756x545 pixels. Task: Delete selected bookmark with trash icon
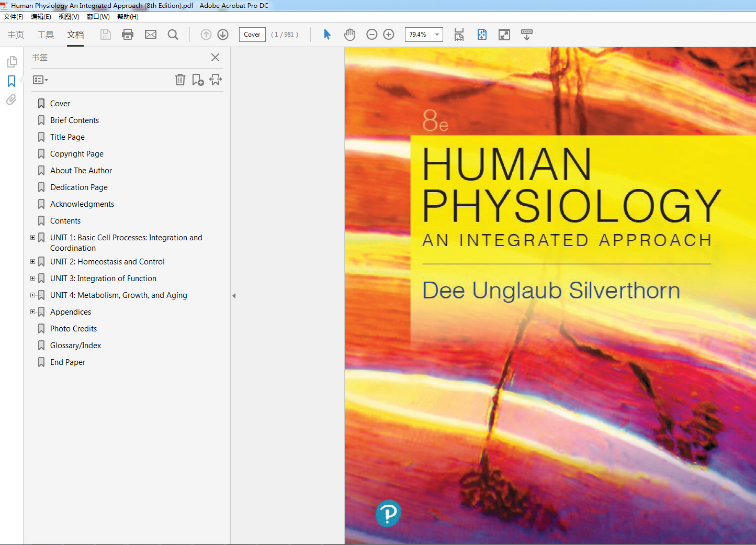pos(180,80)
